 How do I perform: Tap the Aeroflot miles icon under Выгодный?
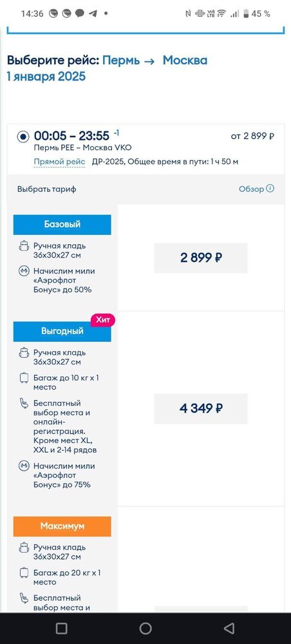(24, 466)
